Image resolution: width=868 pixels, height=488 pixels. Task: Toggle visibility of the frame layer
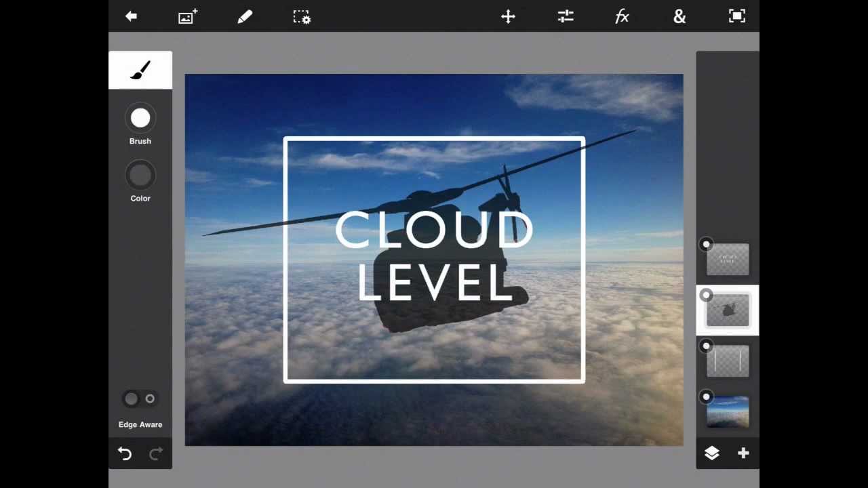706,346
